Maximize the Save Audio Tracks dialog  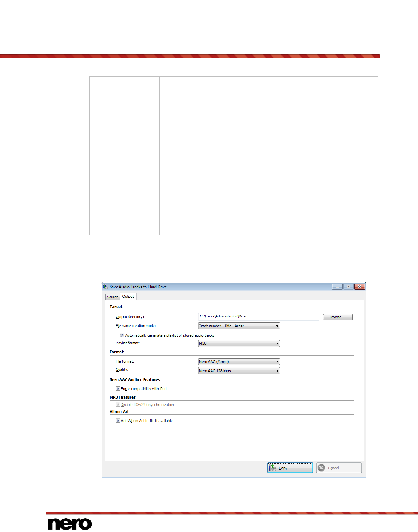pos(349,287)
